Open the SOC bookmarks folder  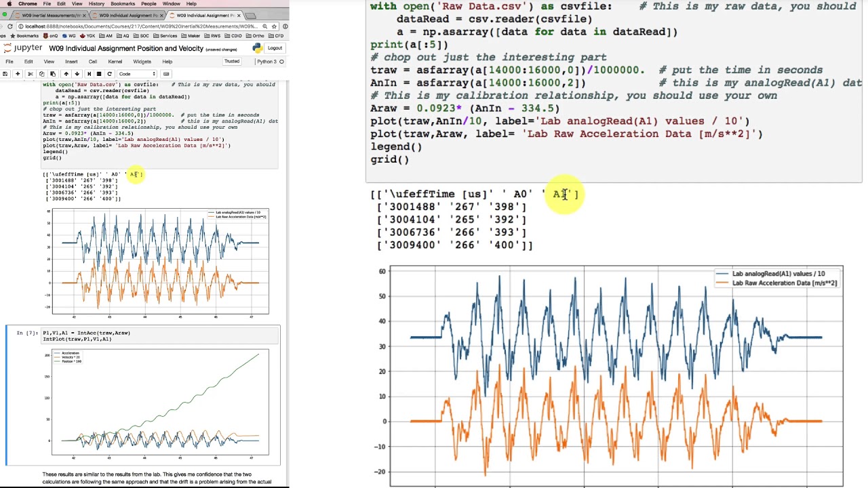point(141,36)
